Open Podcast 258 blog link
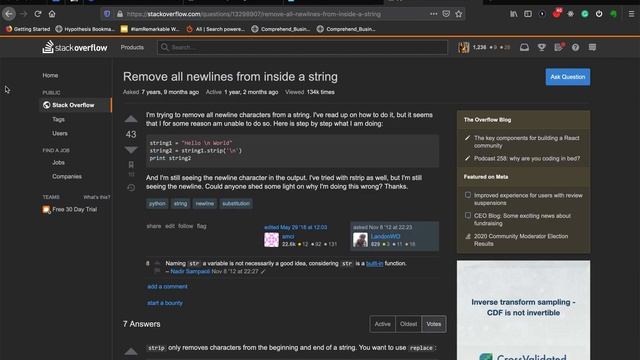The width and height of the screenshot is (640, 360). coord(527,158)
